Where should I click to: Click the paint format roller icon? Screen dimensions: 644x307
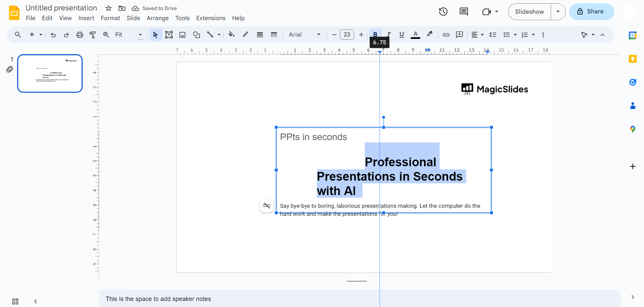[93, 35]
